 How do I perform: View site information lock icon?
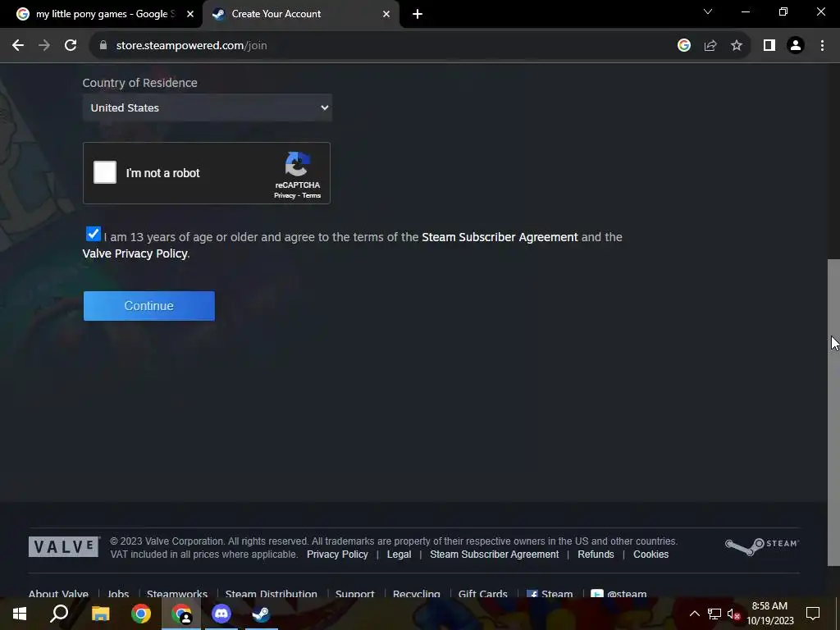(103, 46)
